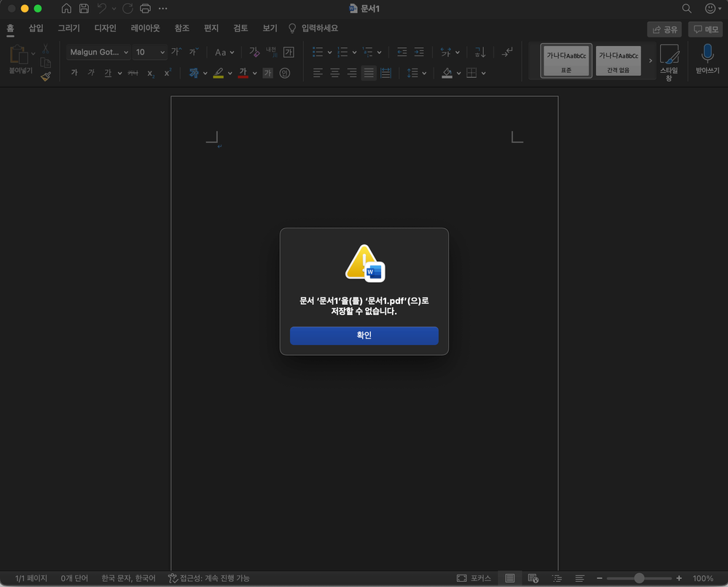The image size is (728, 587).
Task: Click the search magnifier icon
Action: 686,8
